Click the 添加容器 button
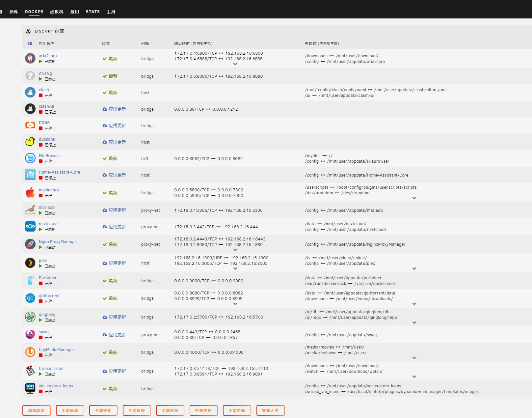The image size is (532, 418). [37, 410]
